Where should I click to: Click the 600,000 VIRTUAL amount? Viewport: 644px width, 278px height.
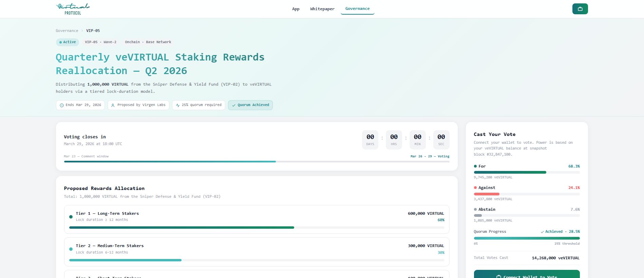point(426,213)
